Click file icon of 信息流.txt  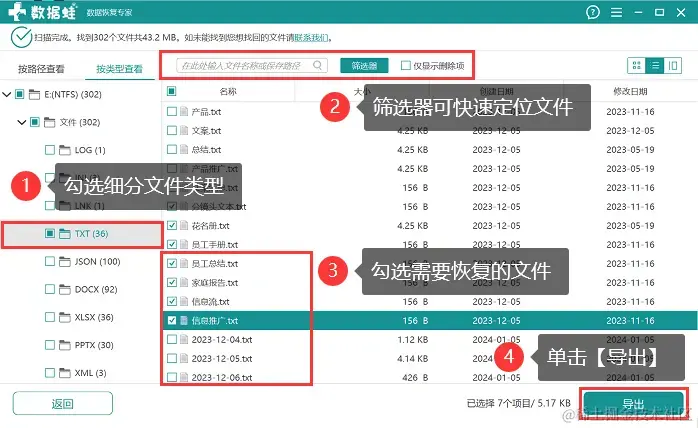coord(184,302)
